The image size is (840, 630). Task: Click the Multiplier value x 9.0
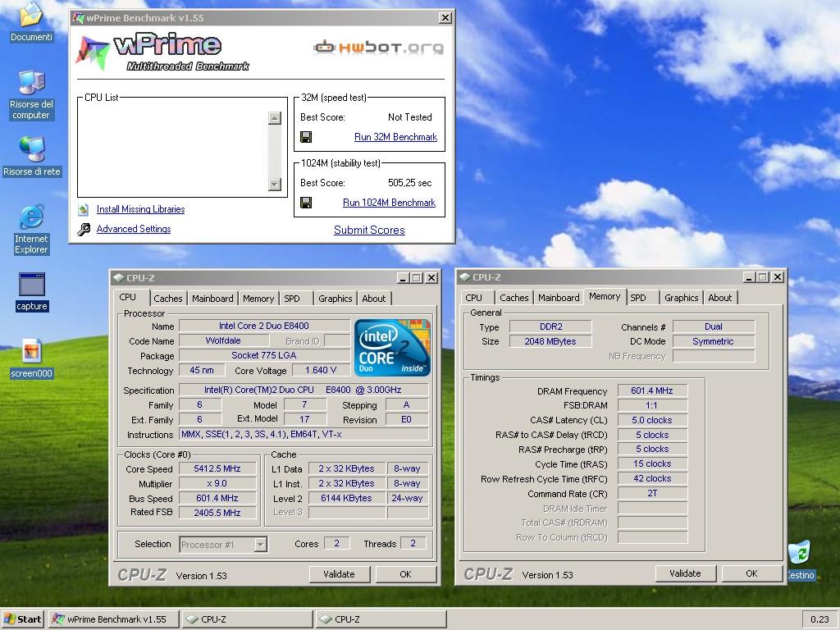tap(217, 483)
